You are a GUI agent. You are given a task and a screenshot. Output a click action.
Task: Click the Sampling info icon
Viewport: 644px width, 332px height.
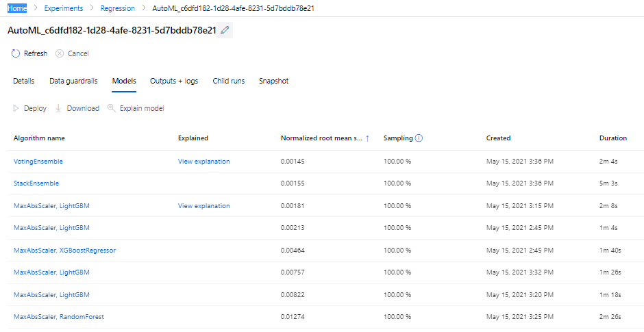[419, 138]
